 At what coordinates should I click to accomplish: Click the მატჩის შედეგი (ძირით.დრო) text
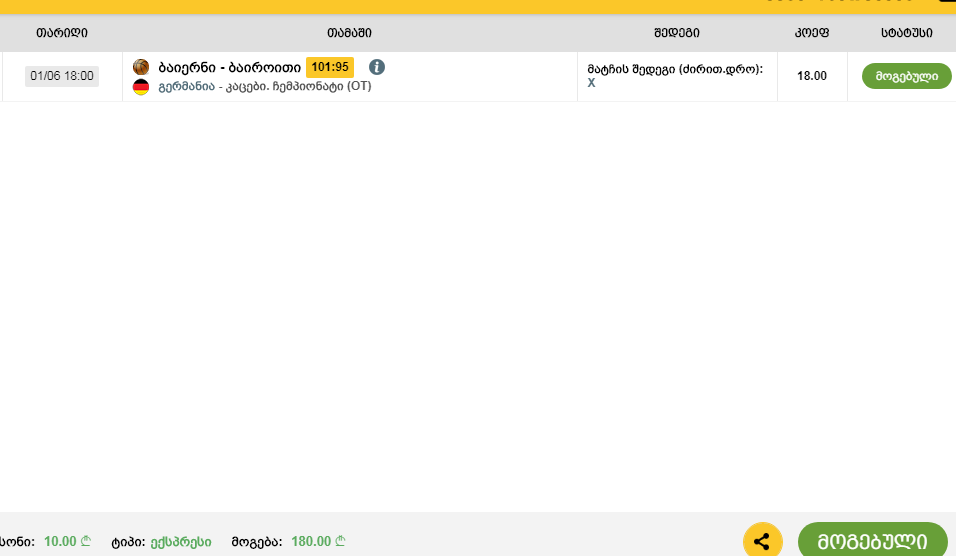coord(676,70)
